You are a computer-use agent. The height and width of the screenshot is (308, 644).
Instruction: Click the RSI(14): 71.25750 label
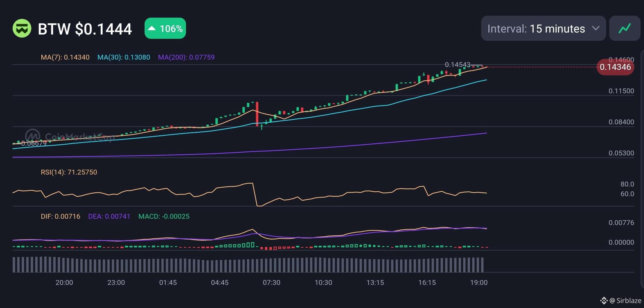(69, 172)
